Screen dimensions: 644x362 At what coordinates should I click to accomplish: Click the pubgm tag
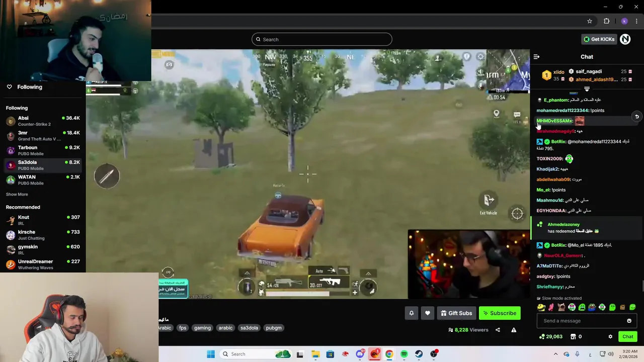tap(274, 328)
